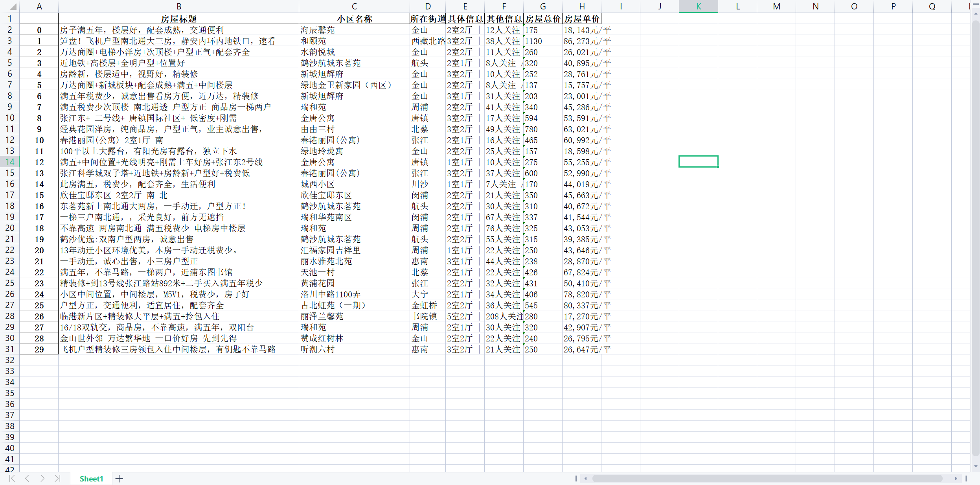Click the horizontal scrollbar right arrow

[x=956, y=478]
